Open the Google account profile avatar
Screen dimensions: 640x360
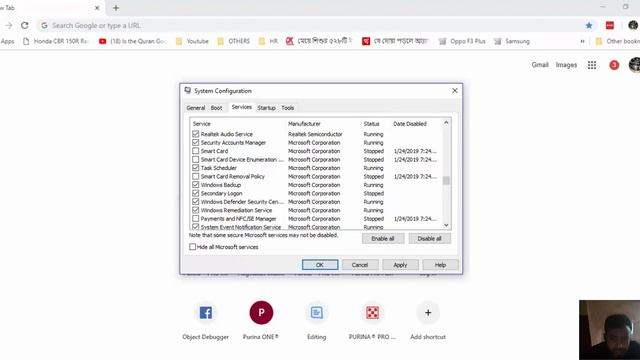coord(635,65)
